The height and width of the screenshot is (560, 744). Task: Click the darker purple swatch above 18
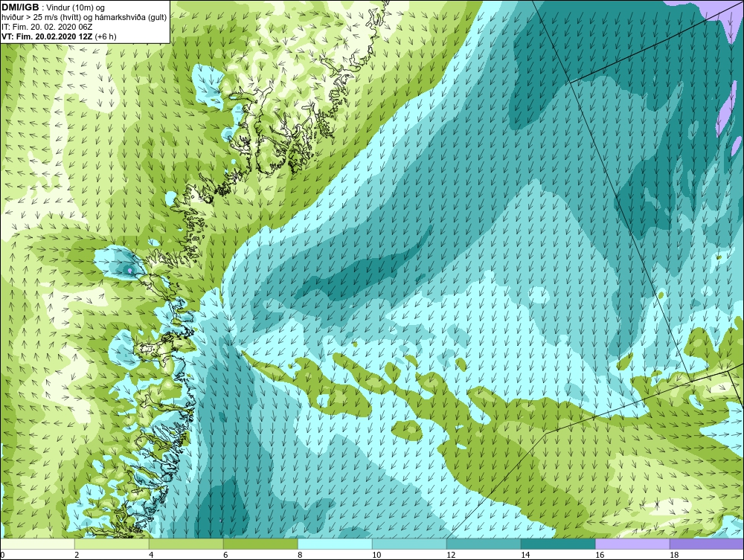[x=707, y=544]
